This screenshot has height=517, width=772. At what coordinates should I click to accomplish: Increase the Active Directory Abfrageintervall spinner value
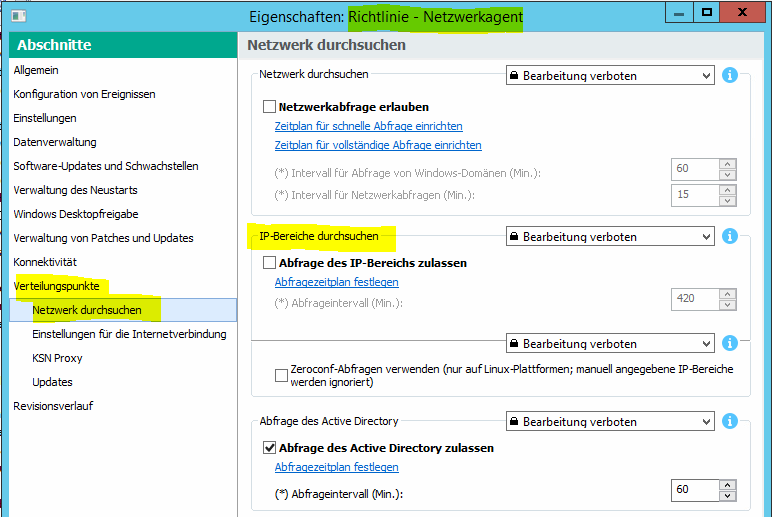click(728, 485)
